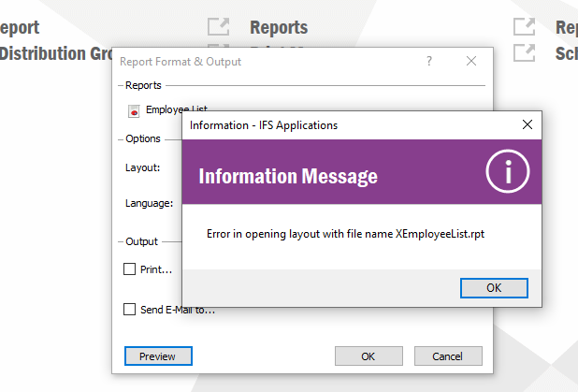Enable the Send E-Mail to... checkbox
This screenshot has height=392, width=578.
pyautogui.click(x=129, y=309)
